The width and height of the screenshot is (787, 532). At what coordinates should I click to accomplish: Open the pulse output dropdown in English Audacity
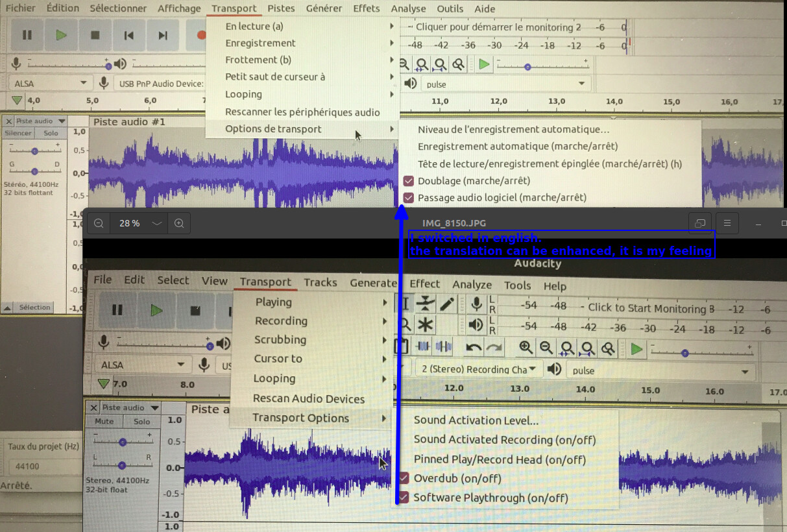coord(660,371)
